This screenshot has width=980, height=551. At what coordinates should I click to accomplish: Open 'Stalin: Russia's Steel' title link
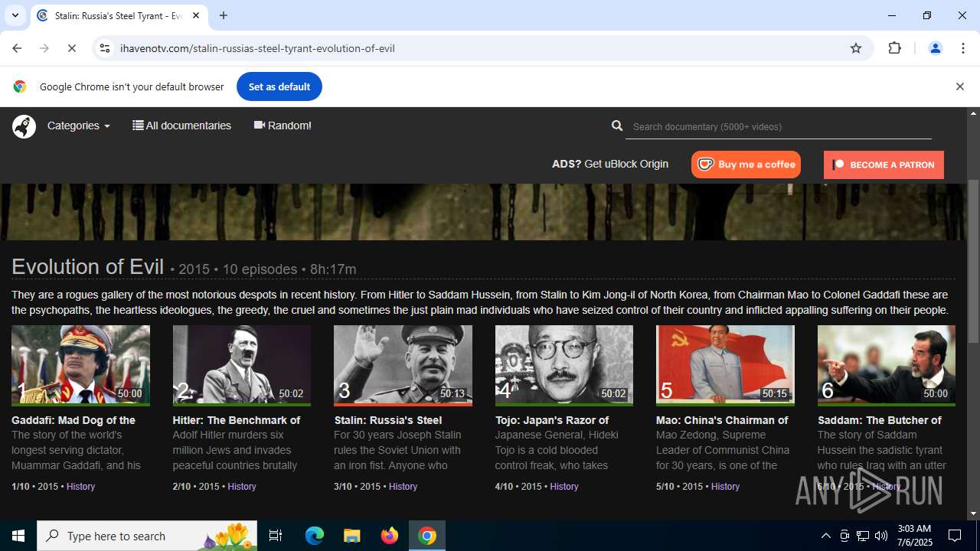388,420
